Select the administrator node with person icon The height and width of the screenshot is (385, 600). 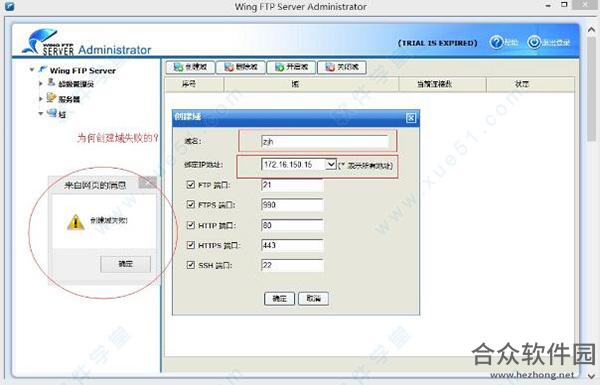(x=76, y=83)
